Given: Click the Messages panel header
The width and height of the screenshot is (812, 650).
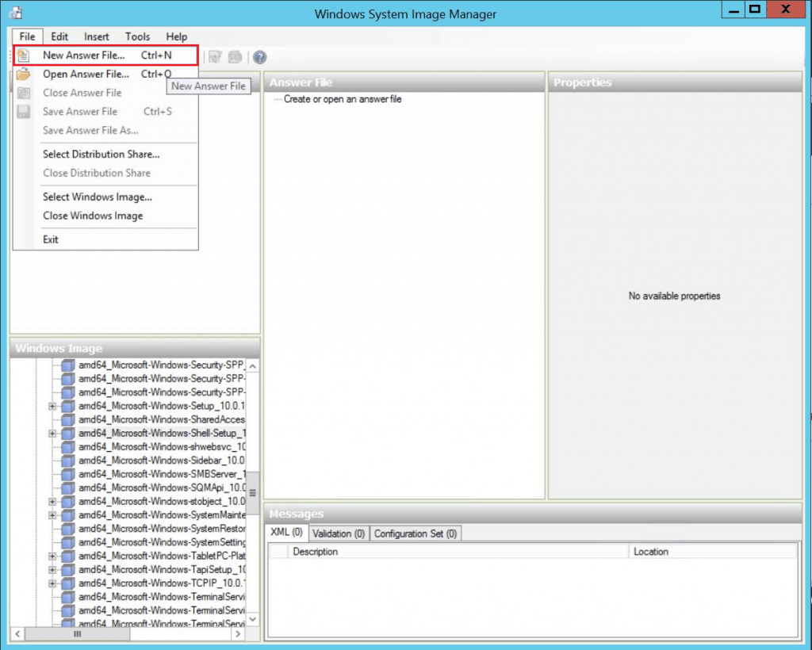Looking at the screenshot, I should pos(532,514).
